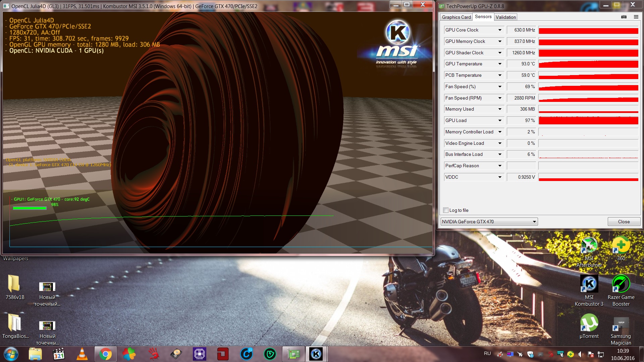Screen dimensions: 644x362
Task: Click the GPU-Z screenshot camera icon
Action: [624, 17]
